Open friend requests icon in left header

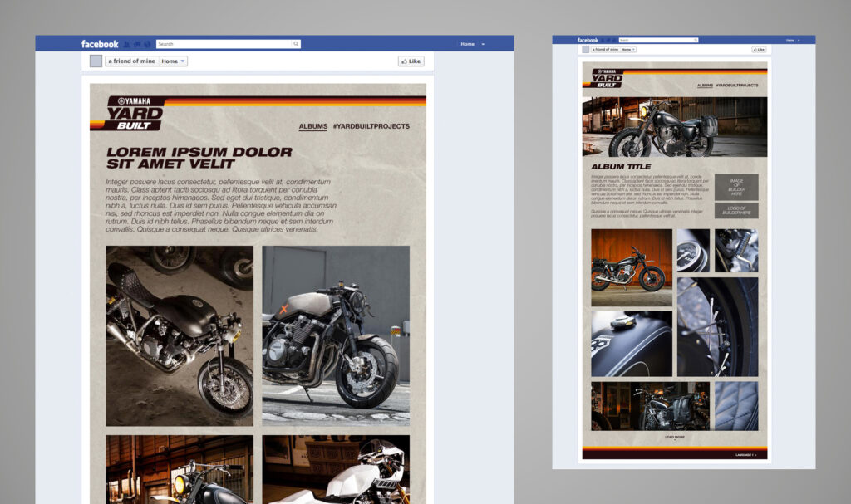point(126,44)
